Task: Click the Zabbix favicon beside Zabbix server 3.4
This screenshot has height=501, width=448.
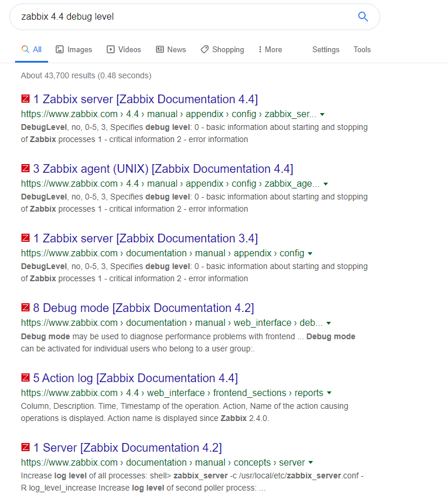Action: pos(26,238)
